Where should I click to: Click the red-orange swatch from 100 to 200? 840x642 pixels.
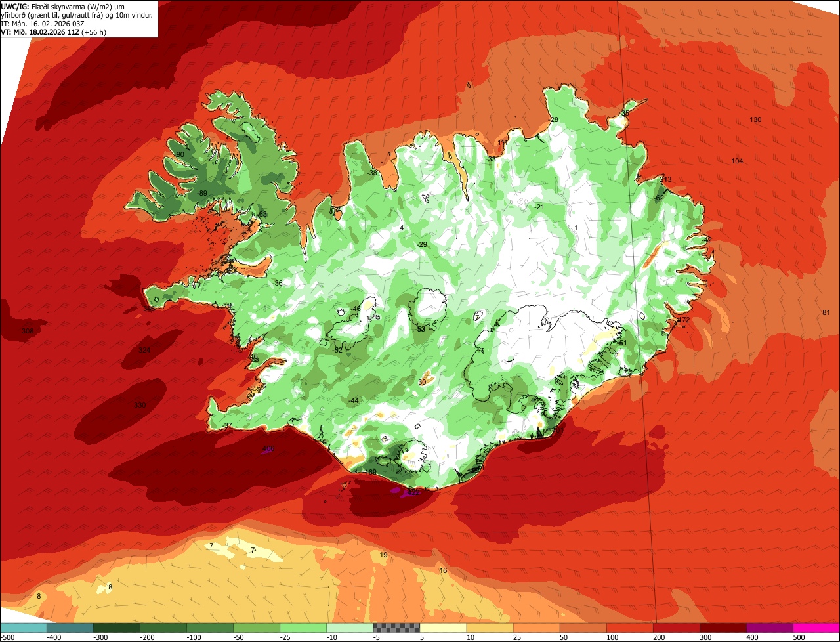pyautogui.click(x=630, y=628)
